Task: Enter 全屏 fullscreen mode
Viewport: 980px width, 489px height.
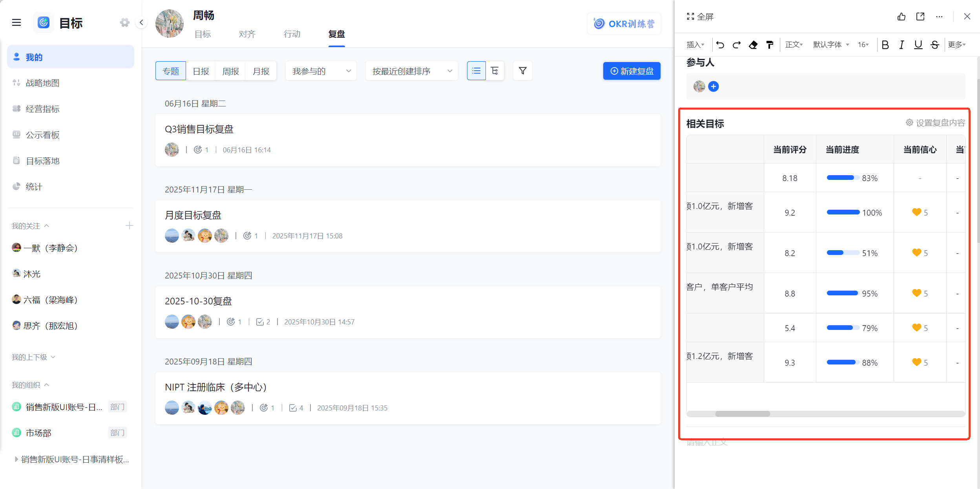Action: tap(700, 16)
